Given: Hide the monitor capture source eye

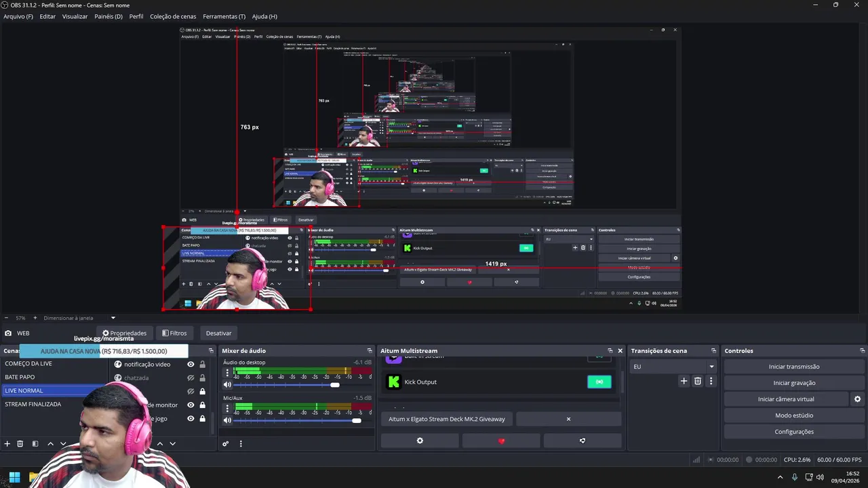Looking at the screenshot, I should (191, 405).
